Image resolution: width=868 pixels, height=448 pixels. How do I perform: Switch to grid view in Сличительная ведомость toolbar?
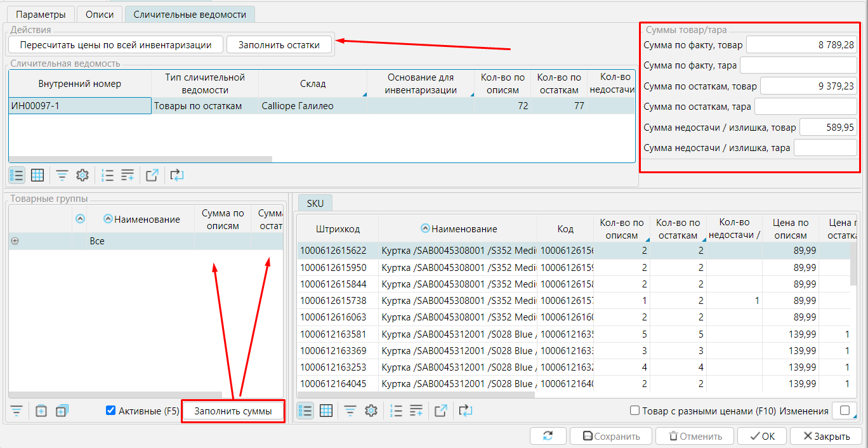[x=37, y=175]
